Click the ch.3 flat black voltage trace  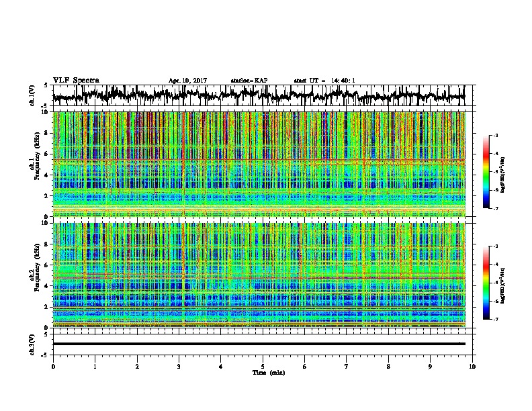pos(259,344)
